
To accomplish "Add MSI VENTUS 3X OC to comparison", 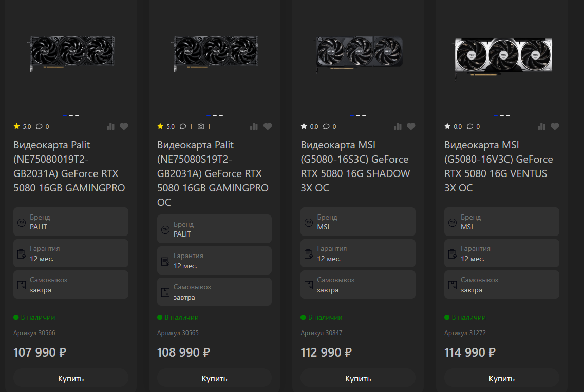I will tap(541, 126).
